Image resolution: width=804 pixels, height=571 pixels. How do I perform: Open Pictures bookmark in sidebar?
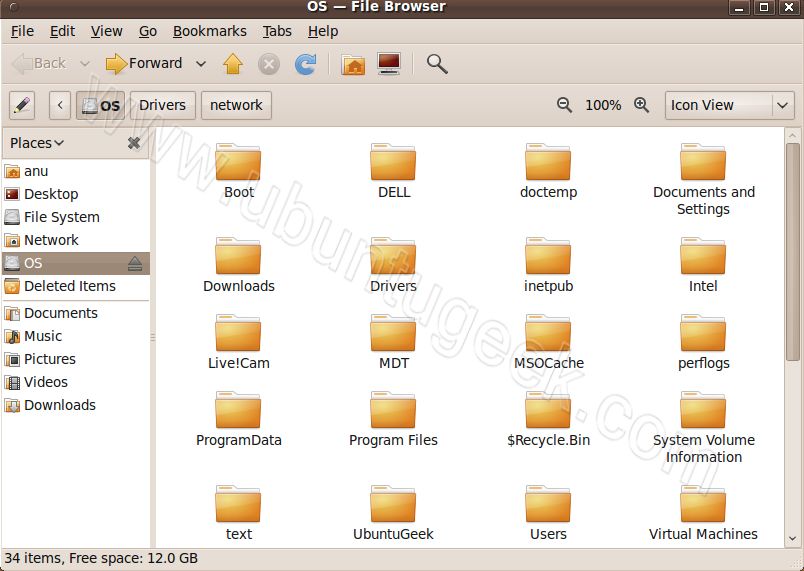pyautogui.click(x=76, y=359)
